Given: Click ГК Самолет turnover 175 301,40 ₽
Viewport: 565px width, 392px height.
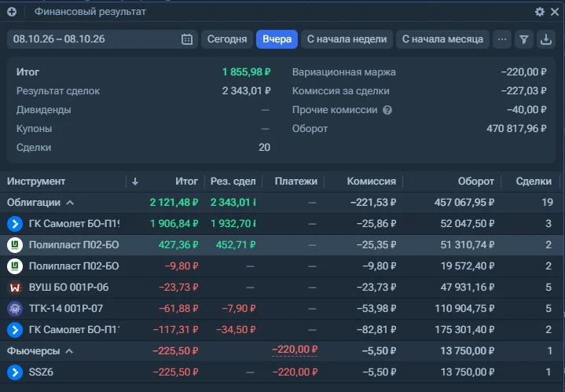Looking at the screenshot, I should click(x=464, y=330).
